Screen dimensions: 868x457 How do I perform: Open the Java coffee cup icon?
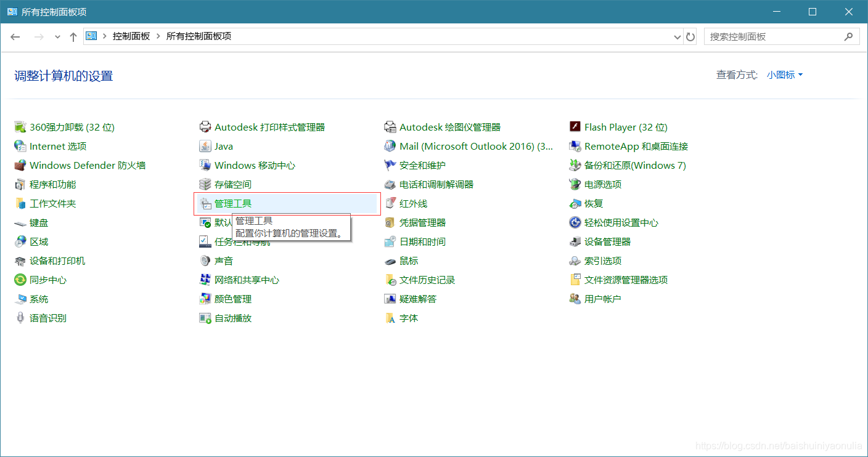pos(205,146)
